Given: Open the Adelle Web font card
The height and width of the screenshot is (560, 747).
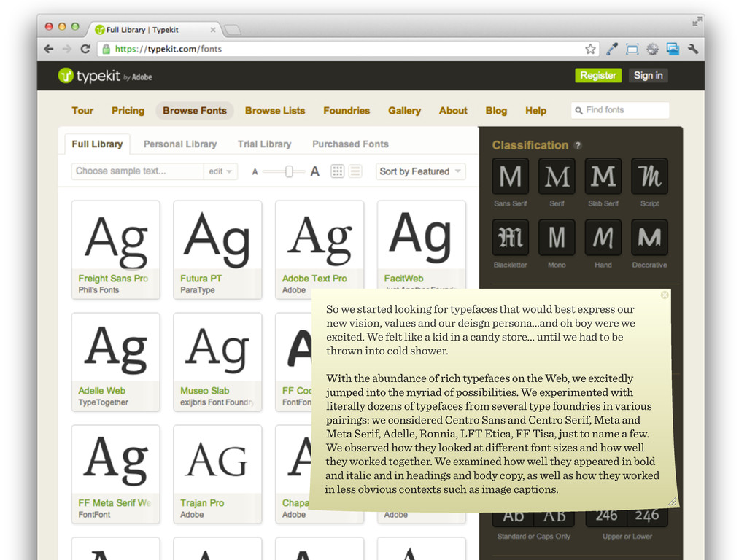Looking at the screenshot, I should (115, 362).
